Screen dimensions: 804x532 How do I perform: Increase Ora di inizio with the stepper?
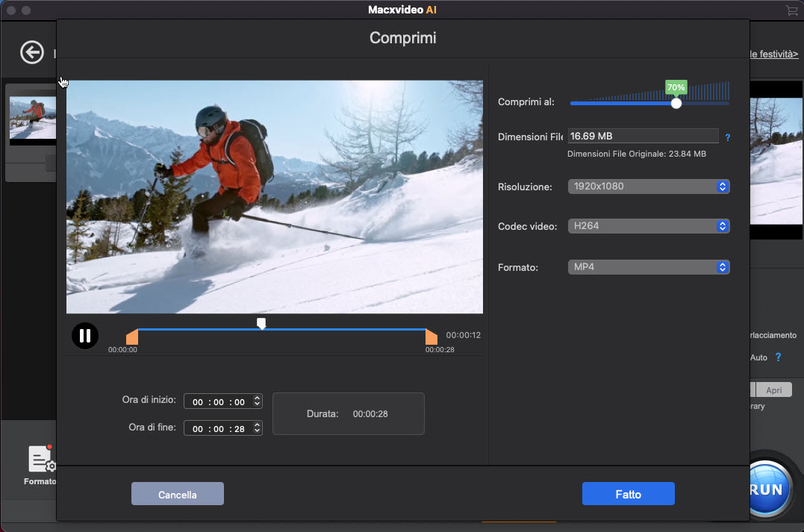258,397
